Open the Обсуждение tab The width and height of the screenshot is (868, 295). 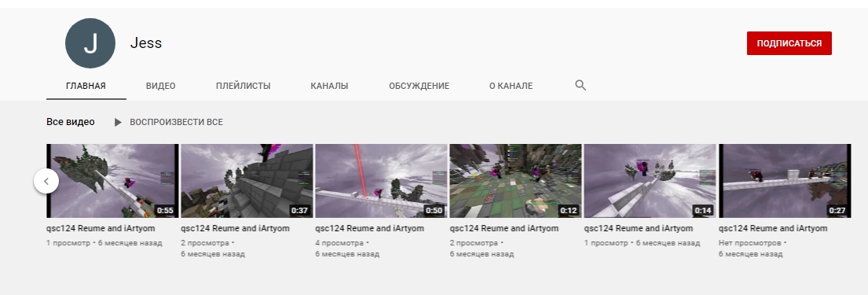(x=419, y=86)
